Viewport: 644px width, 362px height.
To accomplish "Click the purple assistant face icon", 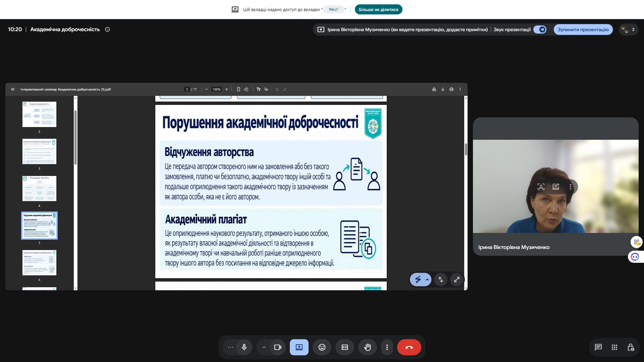I will (635, 257).
